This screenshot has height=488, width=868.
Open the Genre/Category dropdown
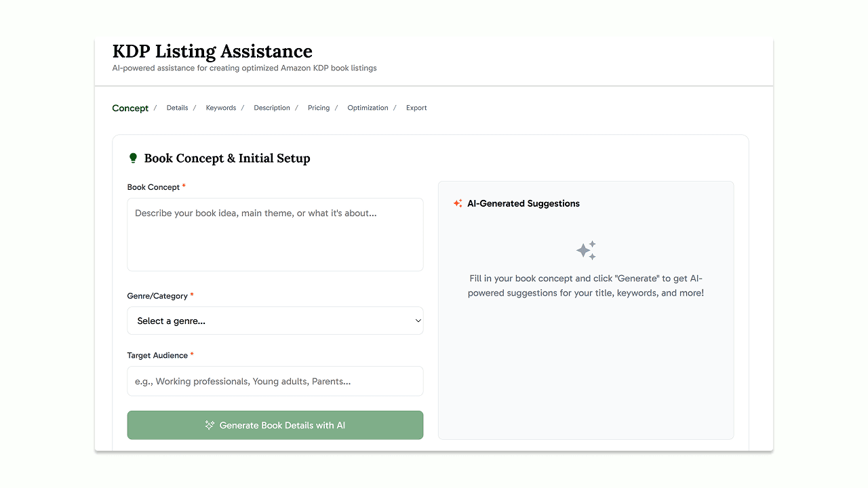tap(275, 321)
